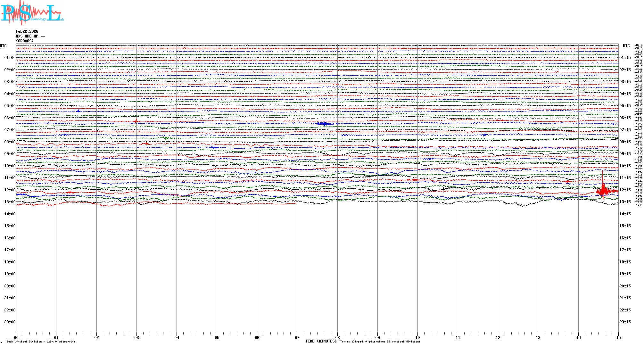Screen dimensions: 644x346
Task: Click the 06:00 hour label on left axis
Action: pos(10,118)
